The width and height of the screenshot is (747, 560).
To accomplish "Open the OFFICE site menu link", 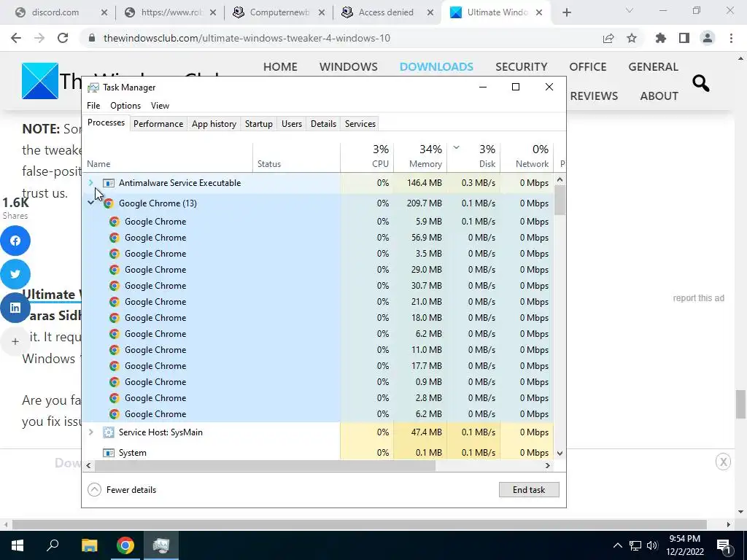I will point(587,66).
